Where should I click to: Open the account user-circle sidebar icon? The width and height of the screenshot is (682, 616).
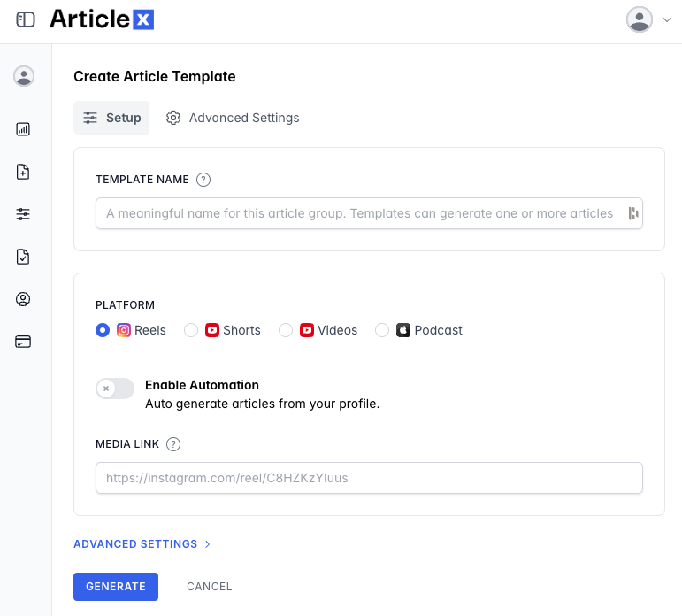[24, 299]
